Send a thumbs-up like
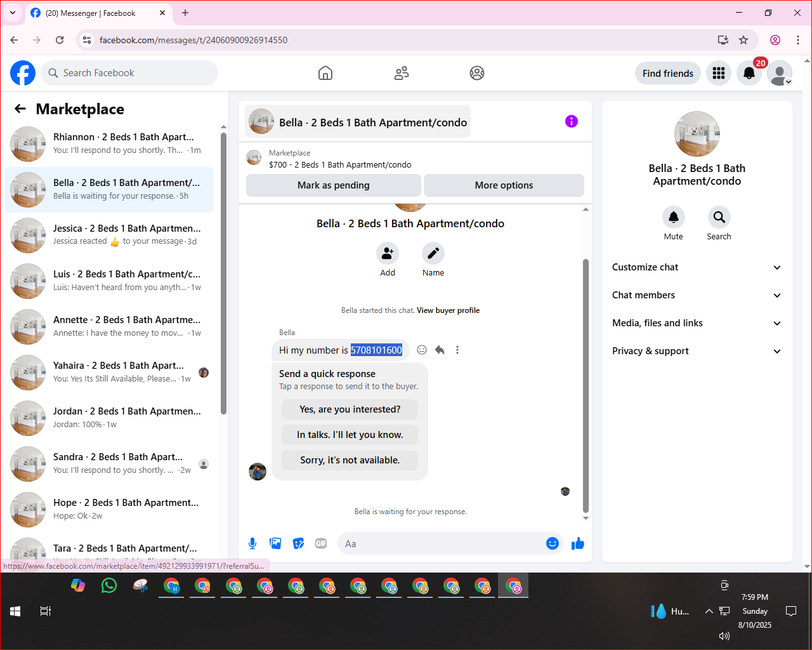 pyautogui.click(x=578, y=543)
